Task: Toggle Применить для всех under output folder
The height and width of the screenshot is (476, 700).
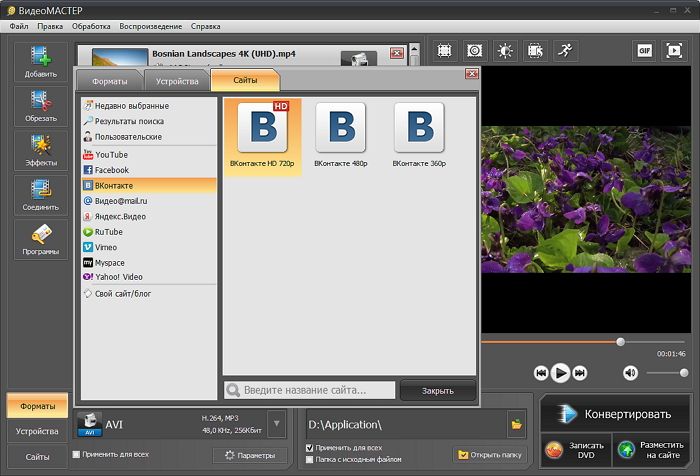Action: pos(309,447)
